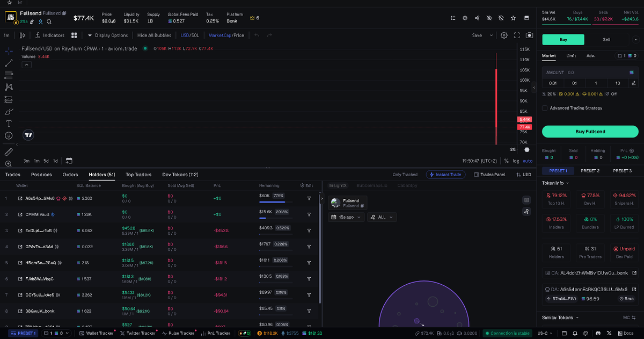Open token settings gear in header
Image resolution: width=644 pixels, height=339 pixels.
(465, 18)
